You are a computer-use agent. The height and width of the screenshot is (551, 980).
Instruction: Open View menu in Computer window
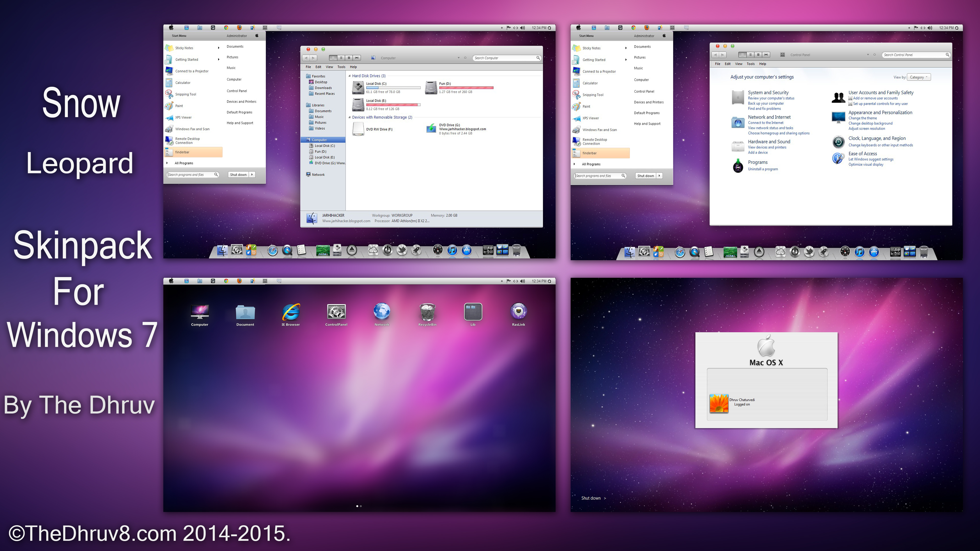click(x=329, y=67)
